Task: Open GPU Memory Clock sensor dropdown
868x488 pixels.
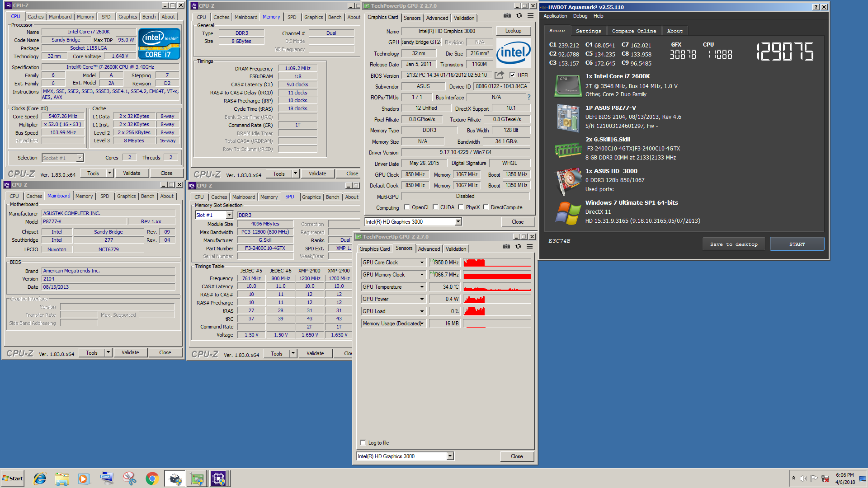Action: (422, 275)
